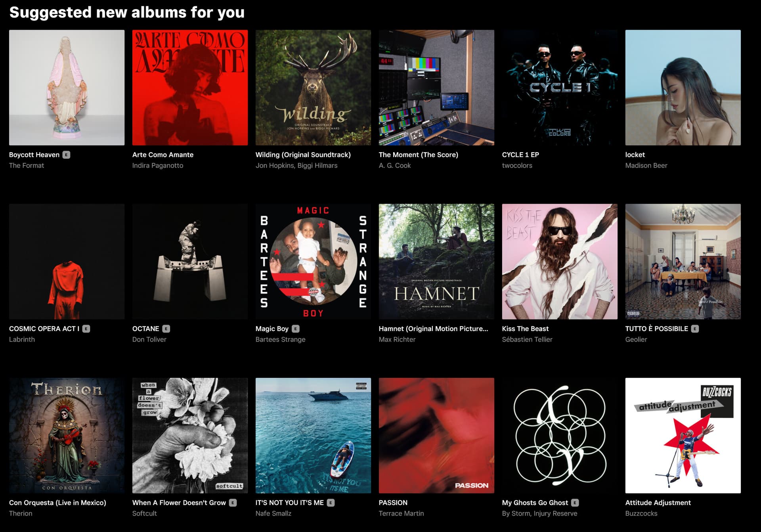Click explicit icon next to COSMIC OPERA ACT I
The image size is (761, 532).
click(x=86, y=329)
